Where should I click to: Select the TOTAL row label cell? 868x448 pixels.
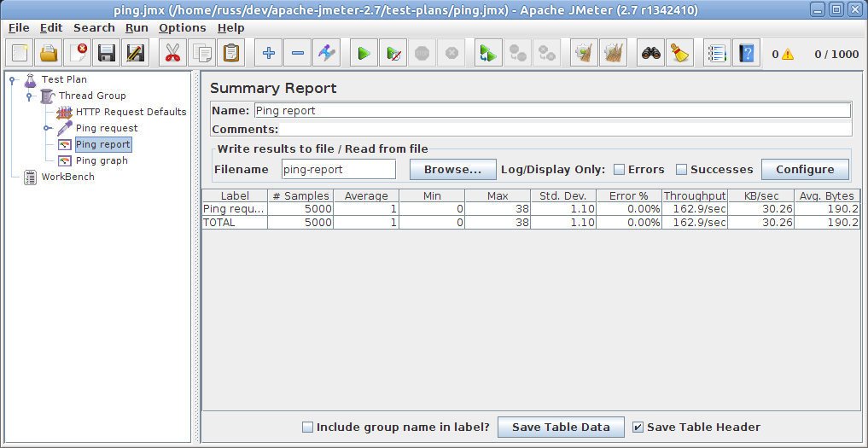[x=235, y=223]
